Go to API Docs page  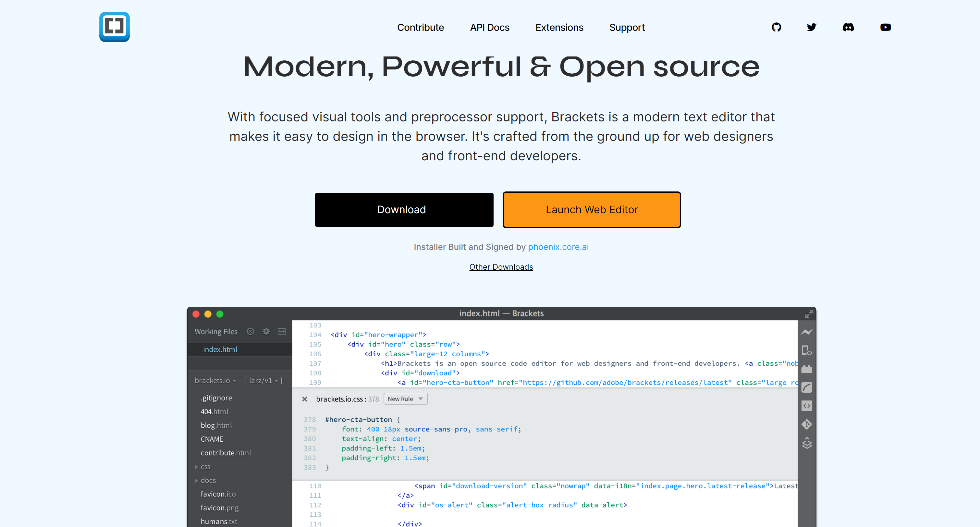click(x=490, y=27)
